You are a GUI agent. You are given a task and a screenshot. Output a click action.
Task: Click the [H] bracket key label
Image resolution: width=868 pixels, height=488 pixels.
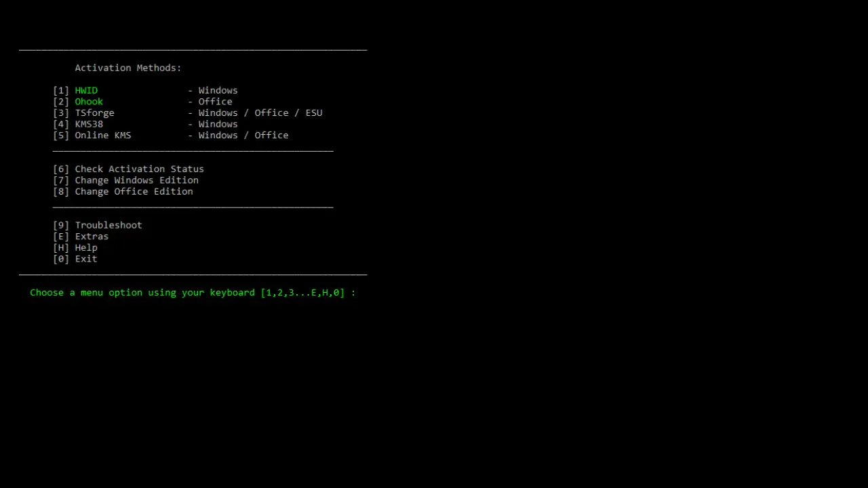61,247
